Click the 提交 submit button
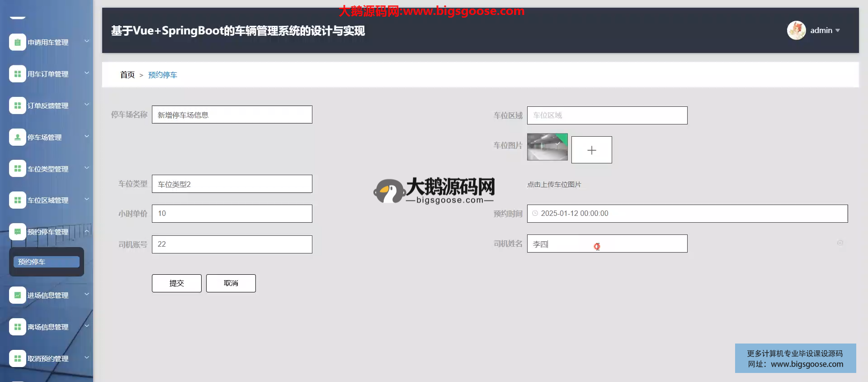 pyautogui.click(x=176, y=283)
